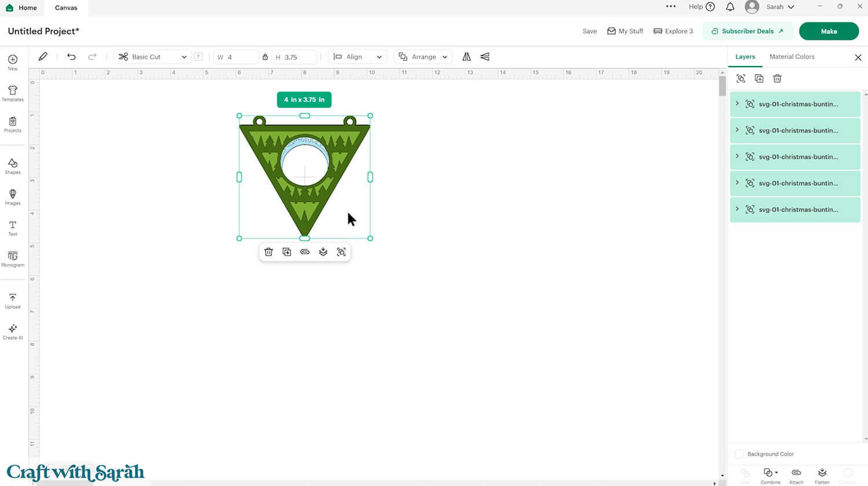Open the Arrange dropdown
The width and height of the screenshot is (868, 486).
click(422, 57)
